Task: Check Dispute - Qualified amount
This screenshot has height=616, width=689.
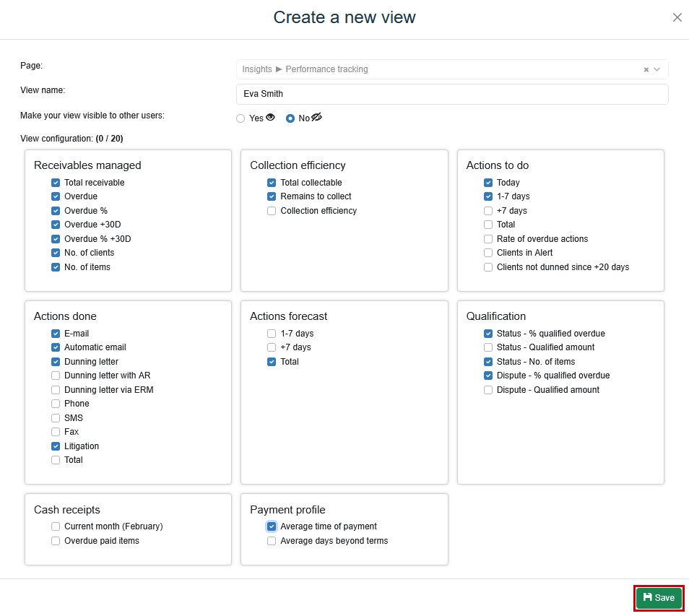Action: [488, 390]
